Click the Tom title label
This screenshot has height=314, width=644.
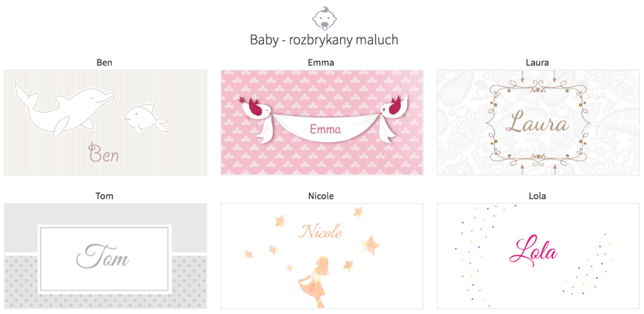(104, 197)
